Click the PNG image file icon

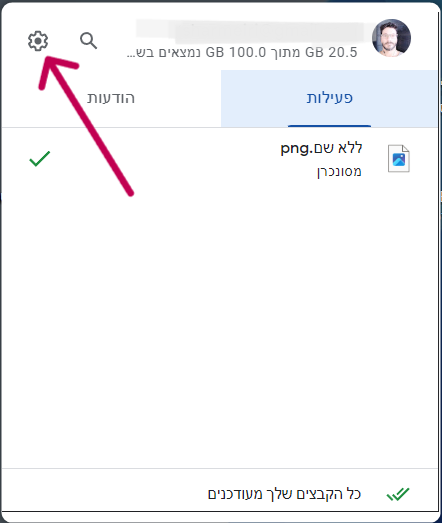click(x=399, y=158)
